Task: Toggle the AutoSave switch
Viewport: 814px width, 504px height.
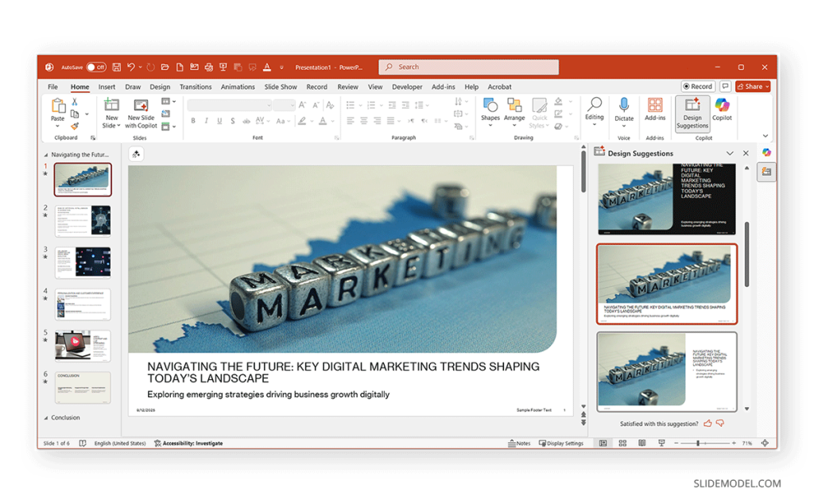Action: pyautogui.click(x=95, y=68)
